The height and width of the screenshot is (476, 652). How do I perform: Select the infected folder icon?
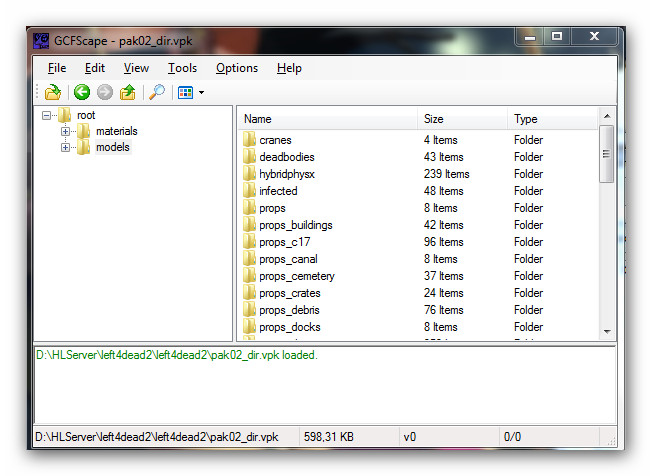(249, 191)
